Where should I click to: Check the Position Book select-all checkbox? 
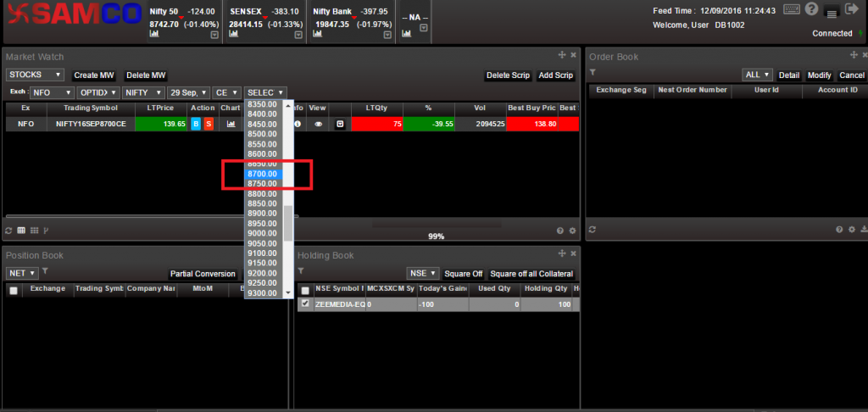click(x=13, y=290)
